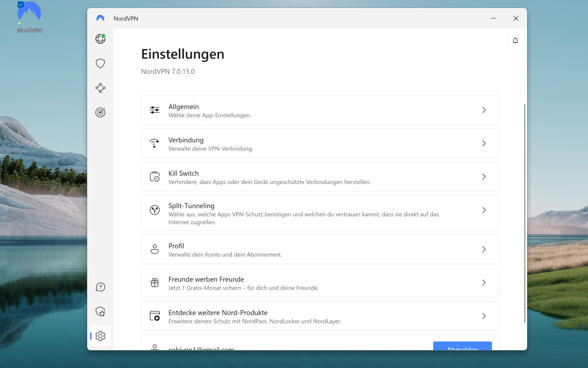Screen dimensions: 588x368
Task: Open the Threat Protection shield in sidebar
Action: (x=100, y=63)
